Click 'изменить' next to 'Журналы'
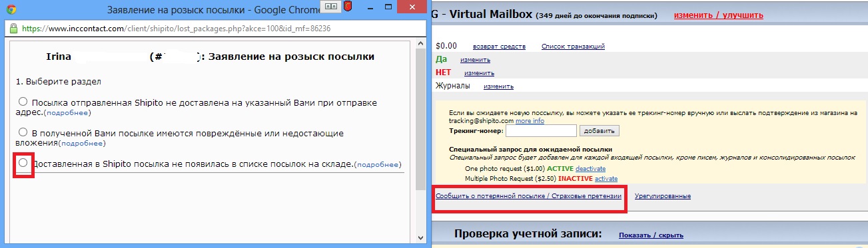 (498, 86)
